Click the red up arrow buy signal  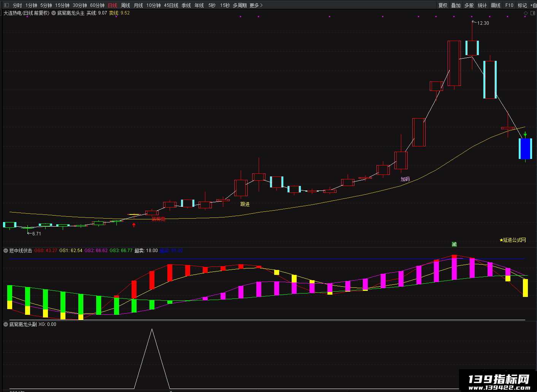134,225
